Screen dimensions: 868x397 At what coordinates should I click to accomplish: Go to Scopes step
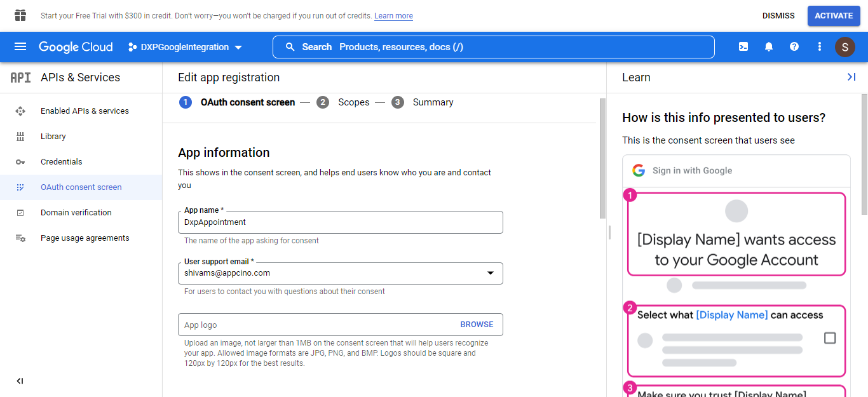[x=353, y=102]
